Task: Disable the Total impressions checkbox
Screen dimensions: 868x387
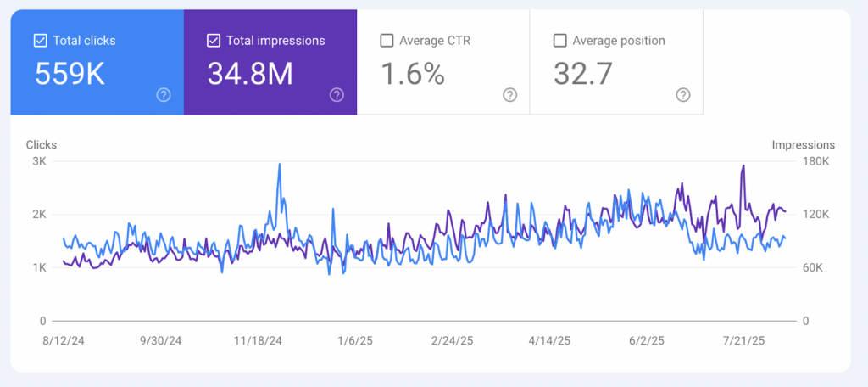Action: click(213, 41)
